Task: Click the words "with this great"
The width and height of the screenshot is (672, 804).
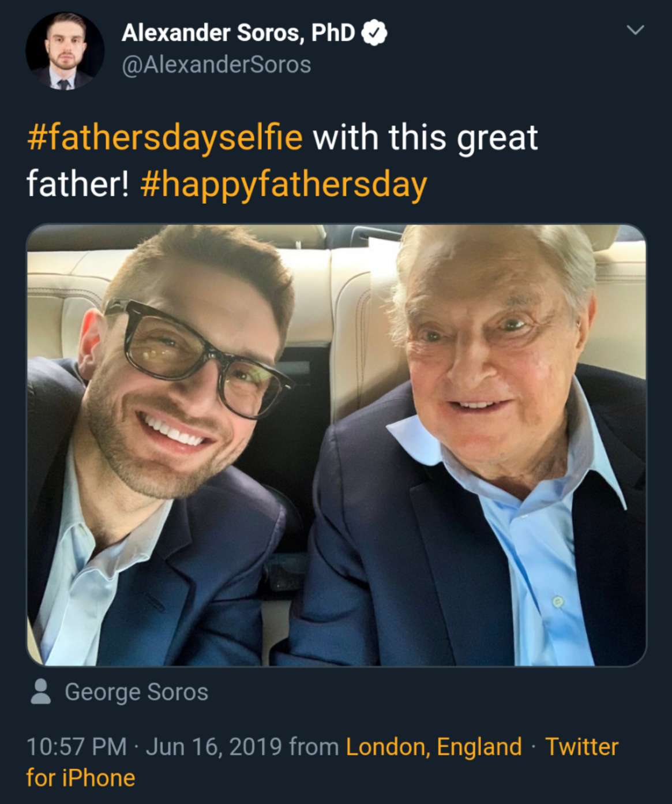Action: pyautogui.click(x=425, y=138)
